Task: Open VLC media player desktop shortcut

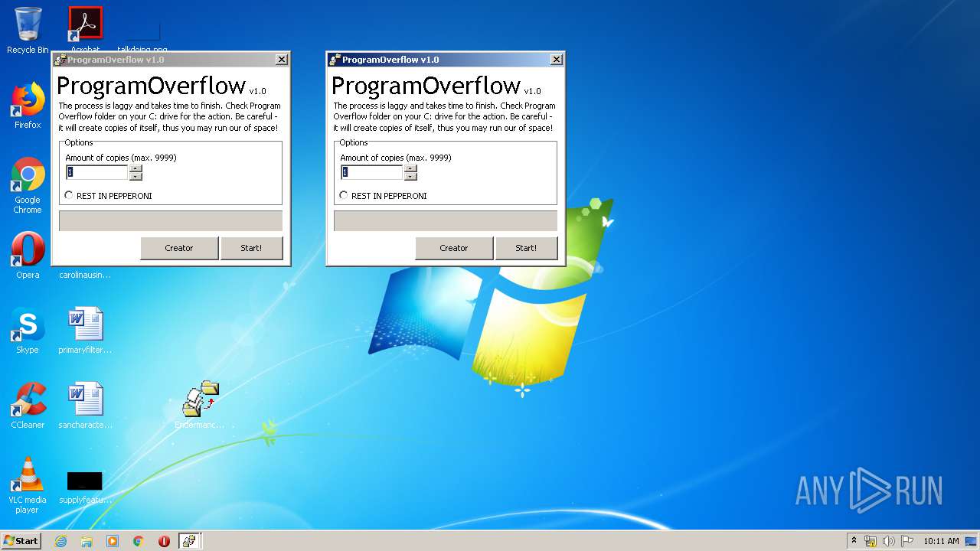Action: 28,485
